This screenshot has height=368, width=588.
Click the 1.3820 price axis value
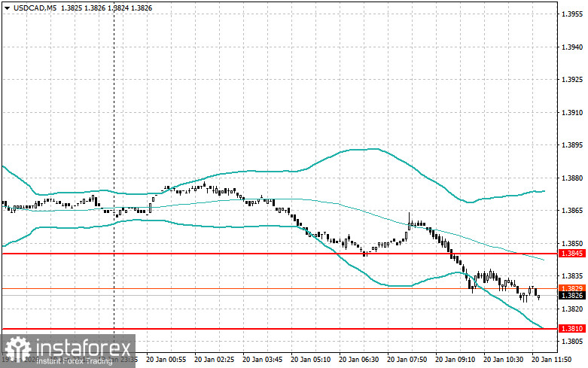point(572,309)
